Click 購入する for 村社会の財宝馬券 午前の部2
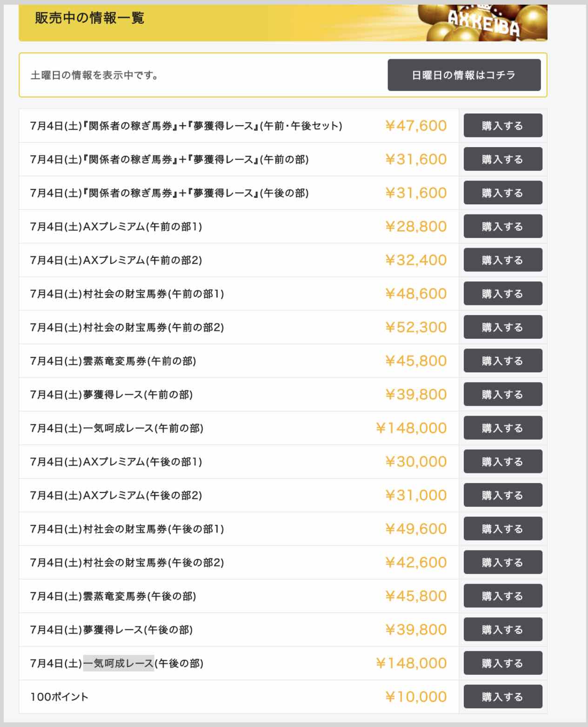The height and width of the screenshot is (727, 588). (502, 327)
